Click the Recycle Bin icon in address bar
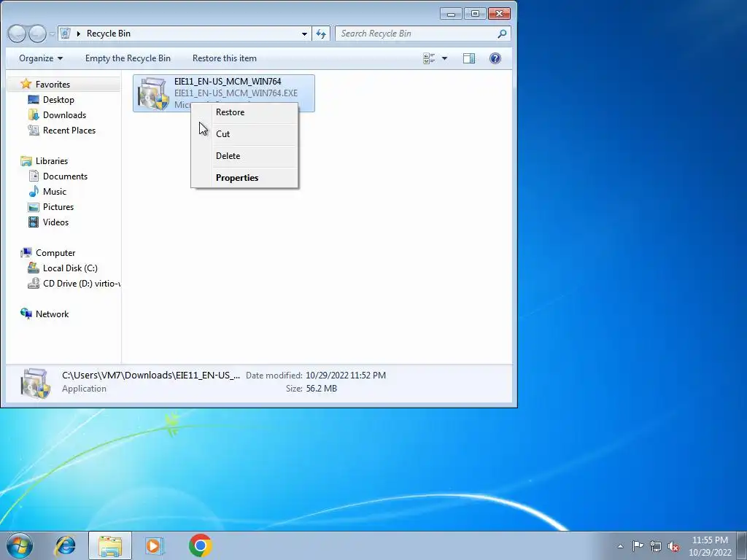The width and height of the screenshot is (747, 560). pyautogui.click(x=66, y=34)
